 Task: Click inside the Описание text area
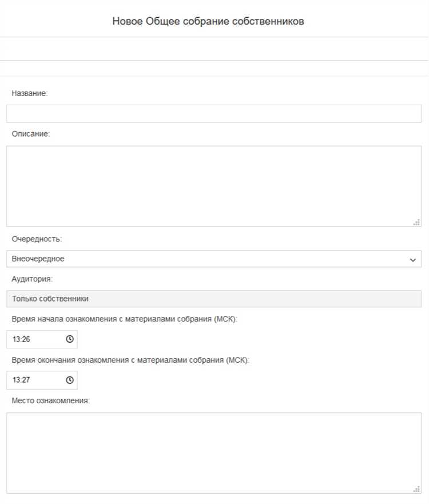[213, 183]
